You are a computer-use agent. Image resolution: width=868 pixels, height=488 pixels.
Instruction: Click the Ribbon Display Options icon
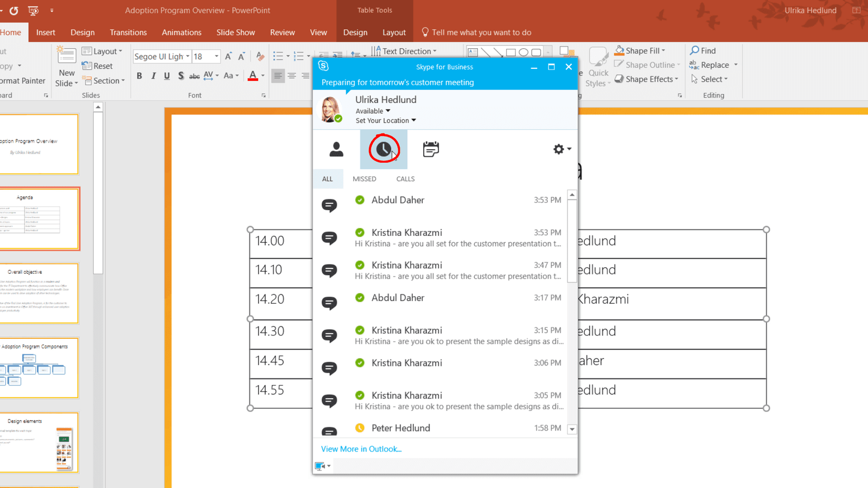click(857, 10)
